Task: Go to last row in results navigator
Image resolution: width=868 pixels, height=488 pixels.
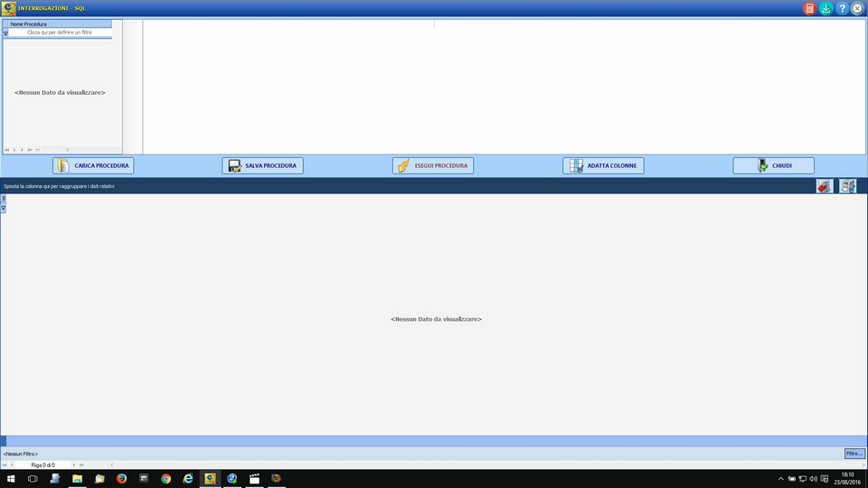Action: point(81,465)
